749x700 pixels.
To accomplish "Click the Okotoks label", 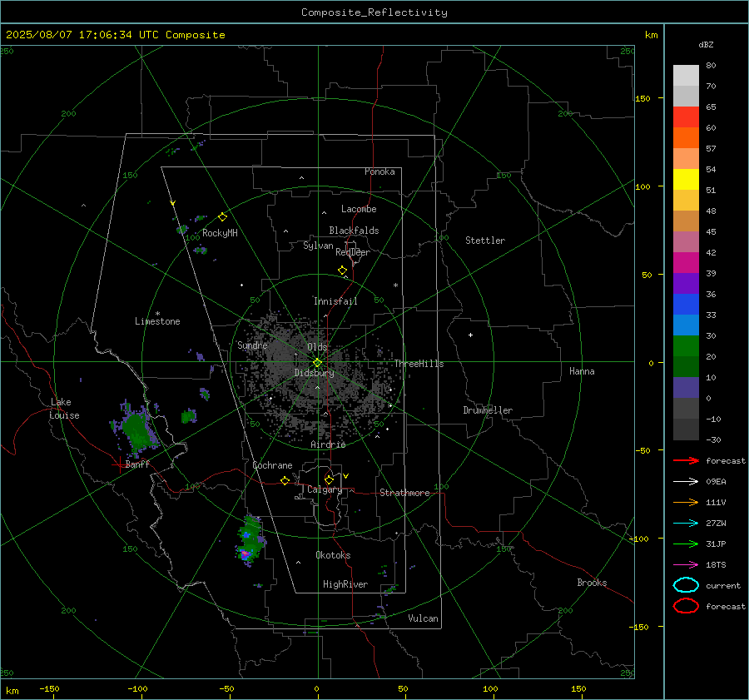I will point(334,555).
